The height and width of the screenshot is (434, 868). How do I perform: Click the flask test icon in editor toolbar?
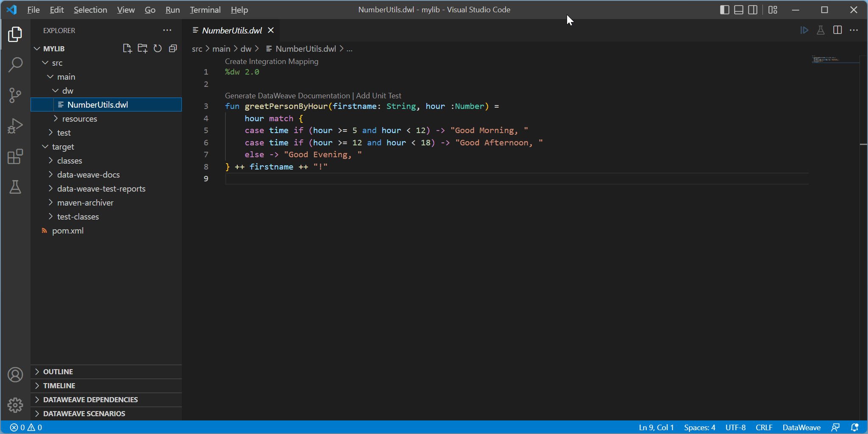[x=821, y=30]
